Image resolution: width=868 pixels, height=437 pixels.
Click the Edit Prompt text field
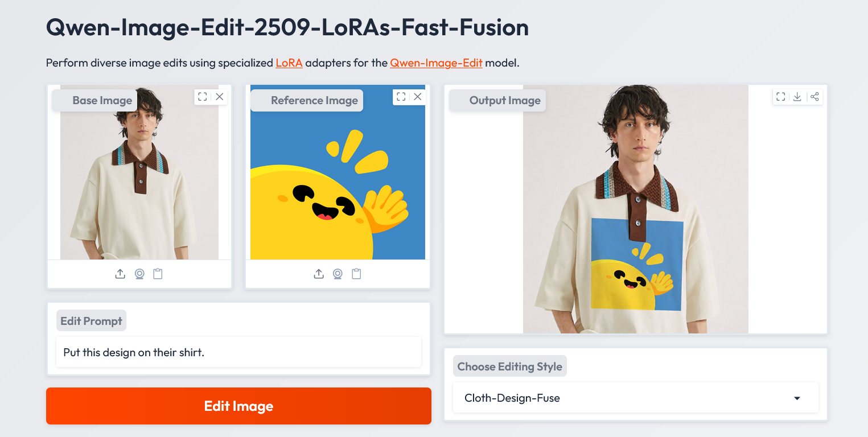pyautogui.click(x=238, y=352)
